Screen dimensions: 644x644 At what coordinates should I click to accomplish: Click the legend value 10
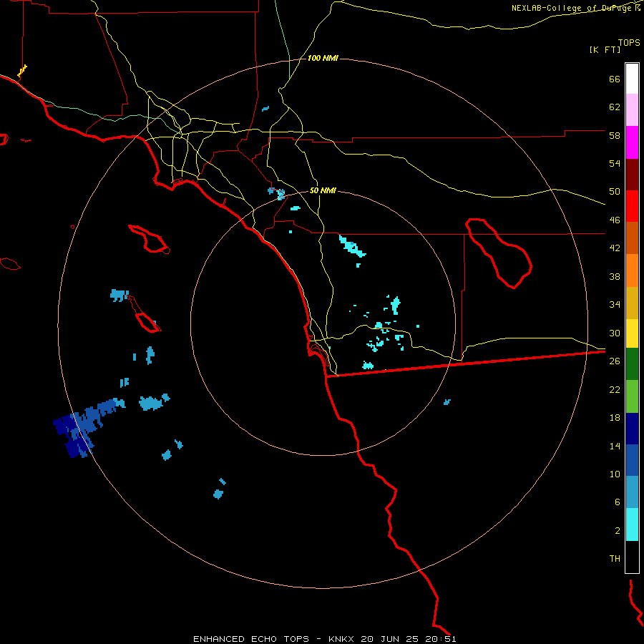coord(615,474)
